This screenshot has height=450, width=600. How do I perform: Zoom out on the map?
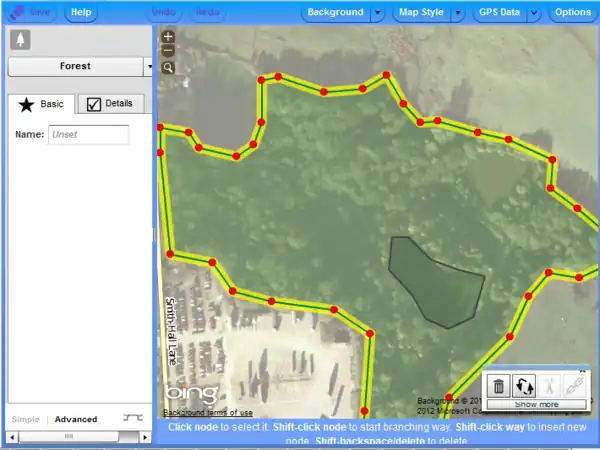[x=167, y=51]
